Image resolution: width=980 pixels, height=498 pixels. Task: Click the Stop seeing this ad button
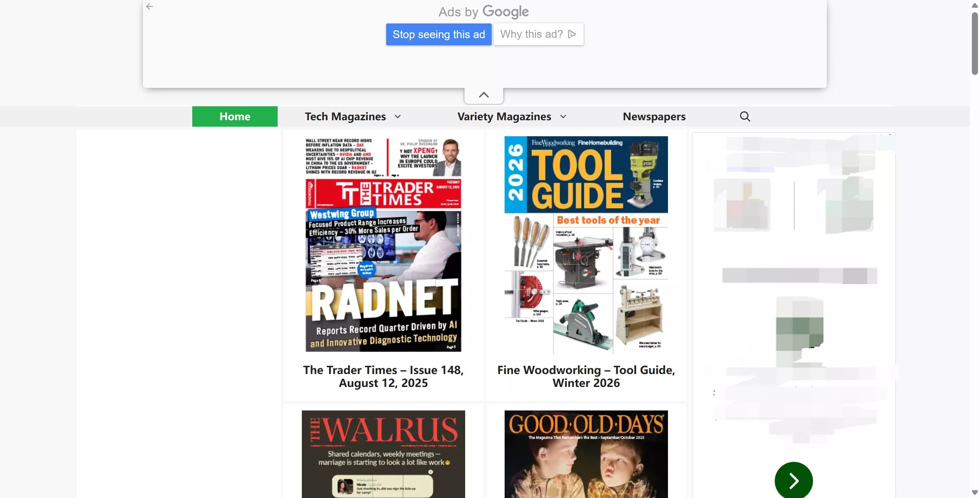click(438, 34)
